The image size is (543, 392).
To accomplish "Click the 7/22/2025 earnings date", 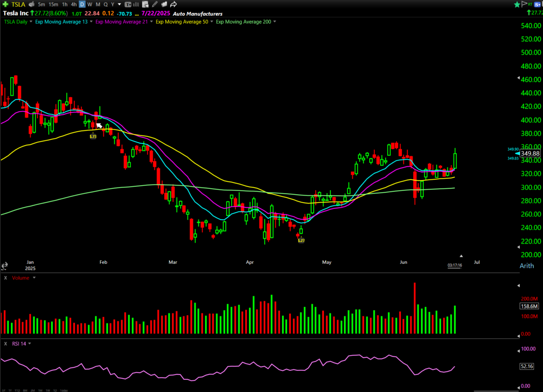I will point(156,13).
